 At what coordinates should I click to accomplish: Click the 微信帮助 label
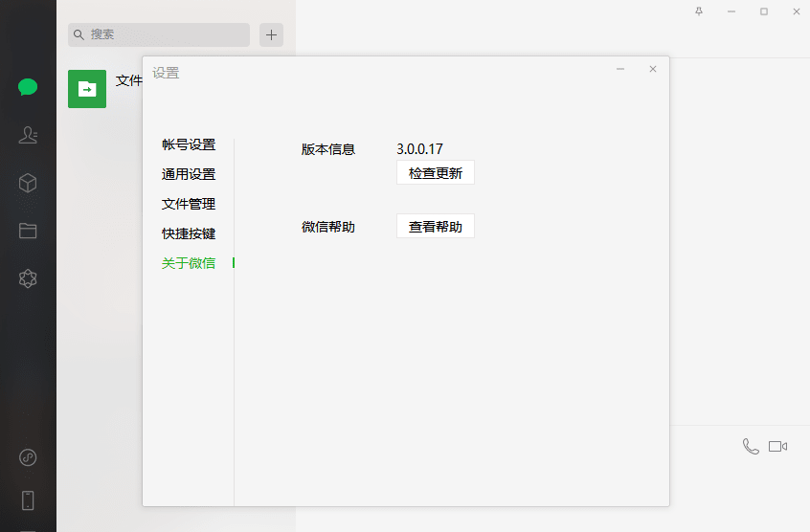click(x=328, y=227)
